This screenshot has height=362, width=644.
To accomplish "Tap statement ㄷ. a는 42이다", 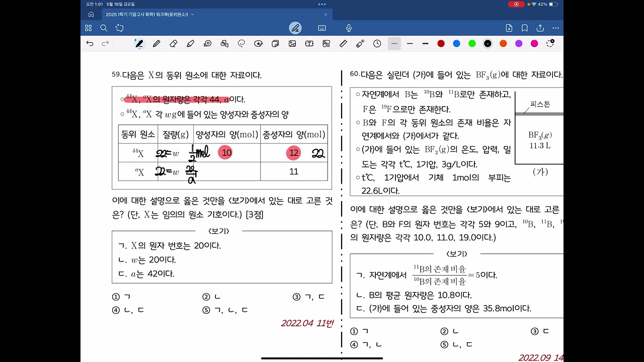I will [x=146, y=274].
